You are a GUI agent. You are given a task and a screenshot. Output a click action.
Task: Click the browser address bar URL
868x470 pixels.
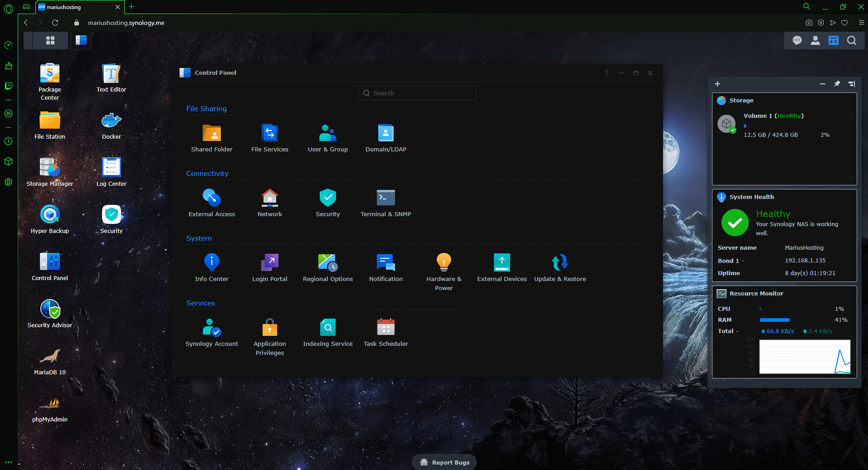coord(126,23)
